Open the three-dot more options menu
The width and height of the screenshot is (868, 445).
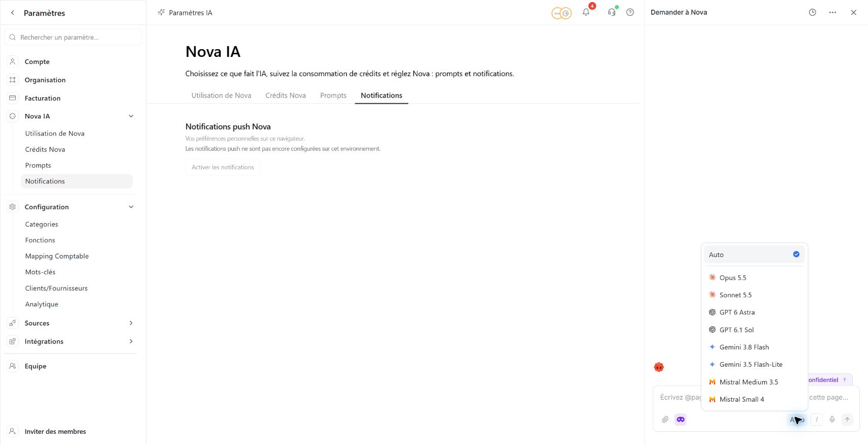(x=832, y=12)
